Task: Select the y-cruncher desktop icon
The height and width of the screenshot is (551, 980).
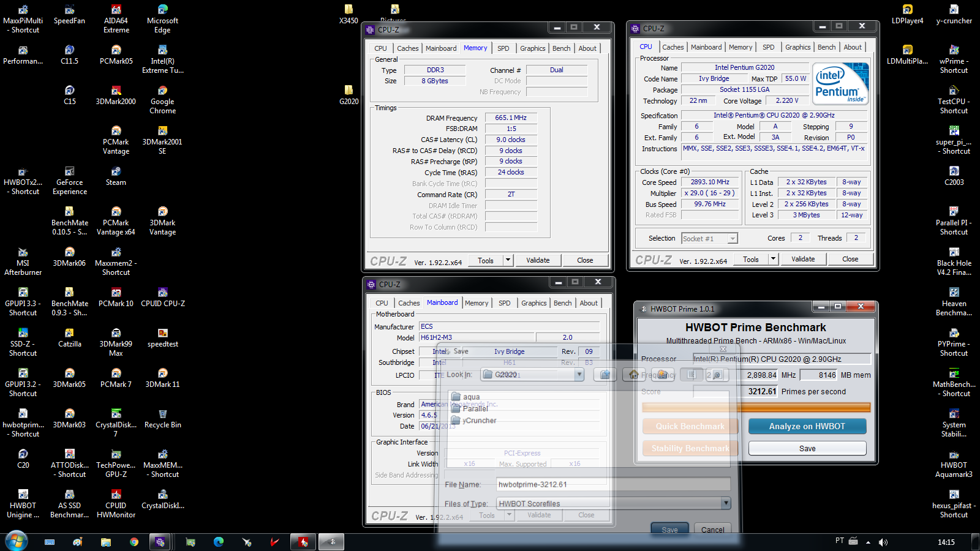Action: (x=954, y=15)
